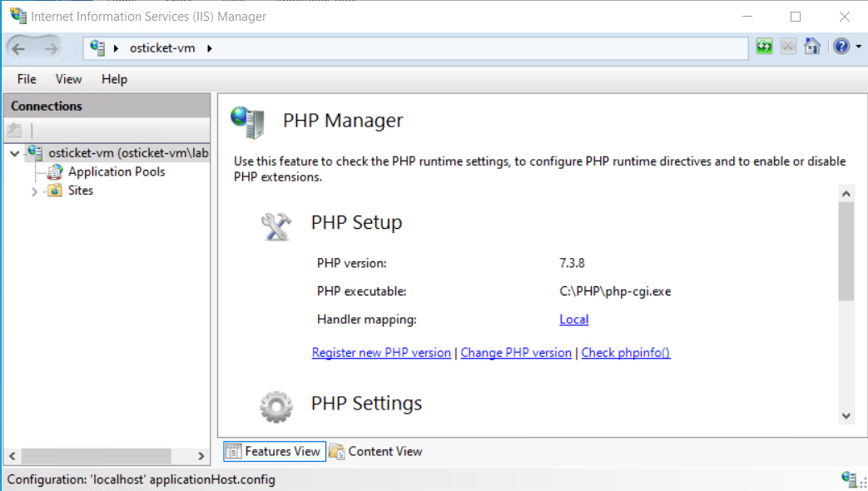
Task: Click the Back navigation arrow
Action: 18,49
